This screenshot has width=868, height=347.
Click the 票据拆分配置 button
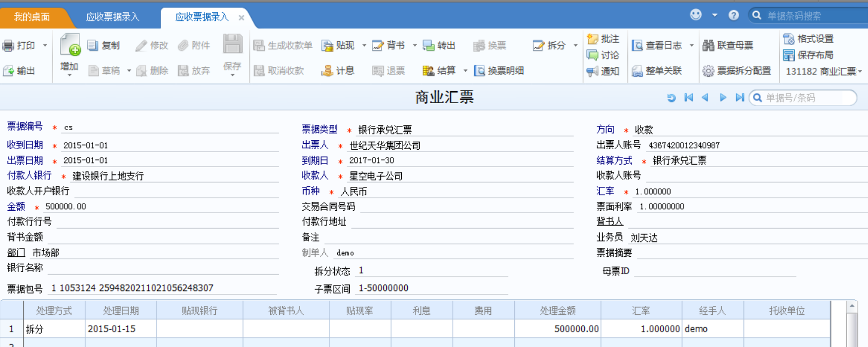tap(737, 71)
